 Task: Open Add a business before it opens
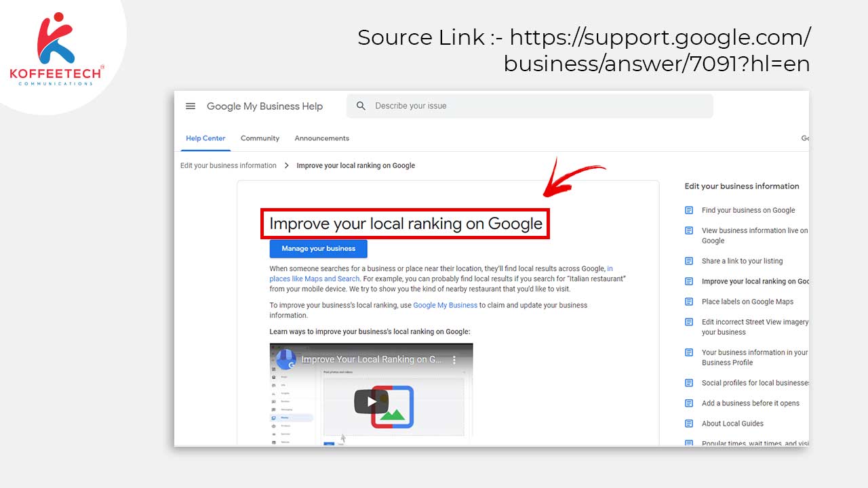point(751,403)
